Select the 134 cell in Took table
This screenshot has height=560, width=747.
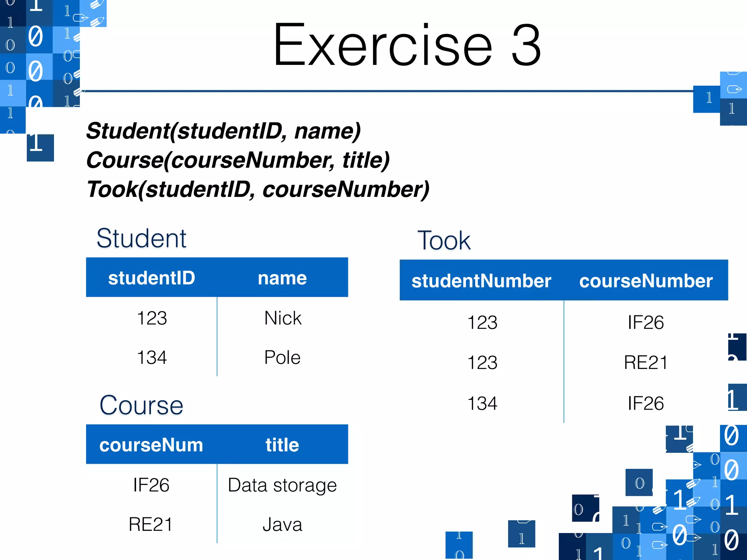(x=482, y=403)
